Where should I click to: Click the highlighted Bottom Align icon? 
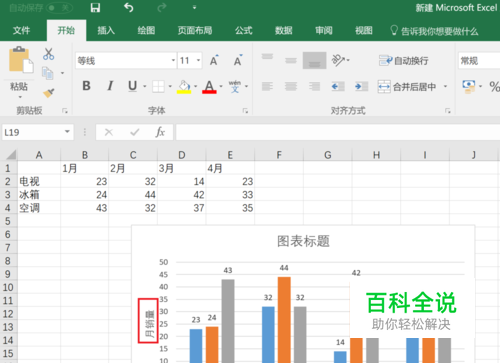314,60
